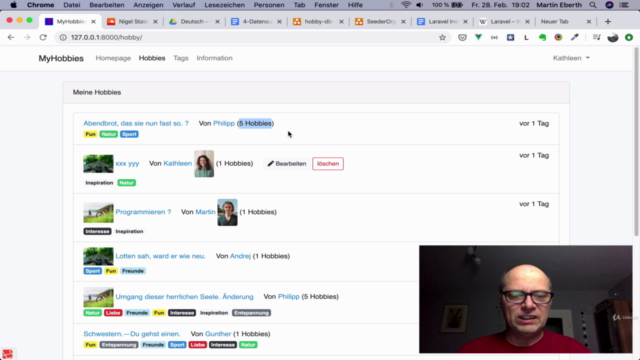The width and height of the screenshot is (640, 360).
Task: Click the Sport tag under Abendbrot hobby
Action: click(x=129, y=134)
